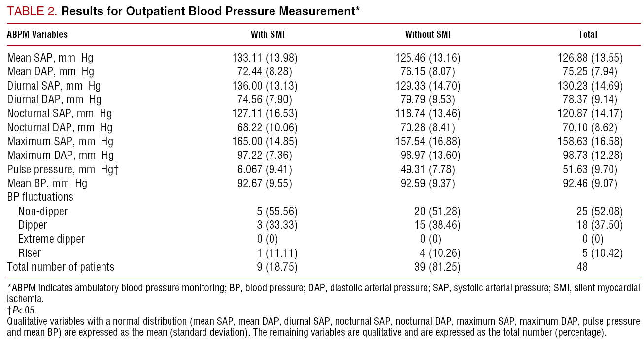This screenshot has height=344, width=644.
Task: Click the "Nocturnal SAP, mm Hg" row label
Action: coord(59,114)
